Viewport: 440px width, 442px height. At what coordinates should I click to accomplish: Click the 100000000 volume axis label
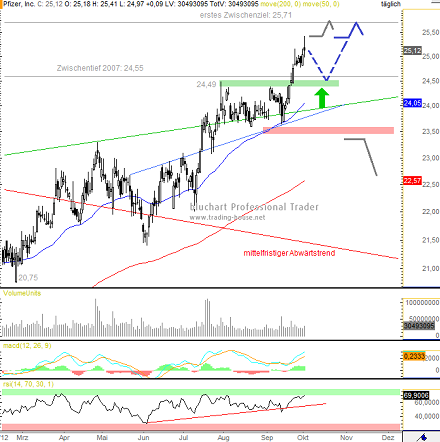tap(422, 303)
